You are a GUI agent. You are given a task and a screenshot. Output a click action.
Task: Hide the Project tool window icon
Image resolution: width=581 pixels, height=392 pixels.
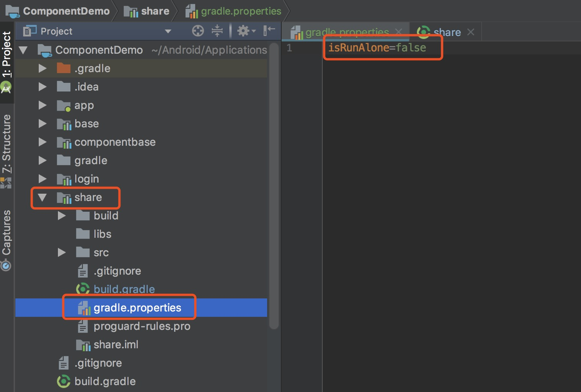(269, 30)
